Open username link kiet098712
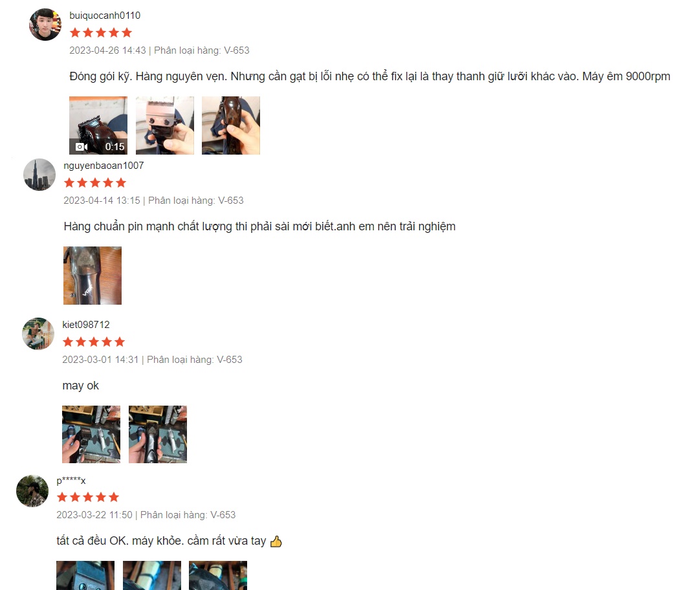Viewport: 700px width, 590px height. (x=85, y=325)
